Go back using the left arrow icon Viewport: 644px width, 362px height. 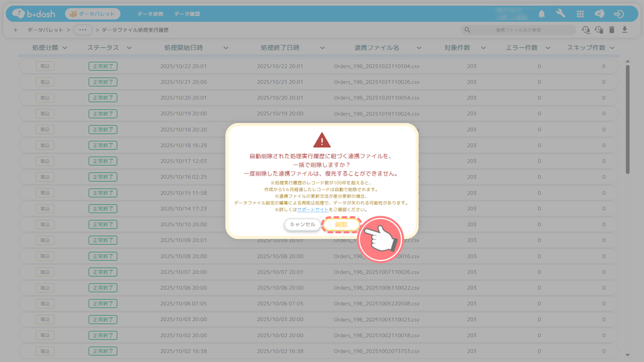(x=16, y=30)
